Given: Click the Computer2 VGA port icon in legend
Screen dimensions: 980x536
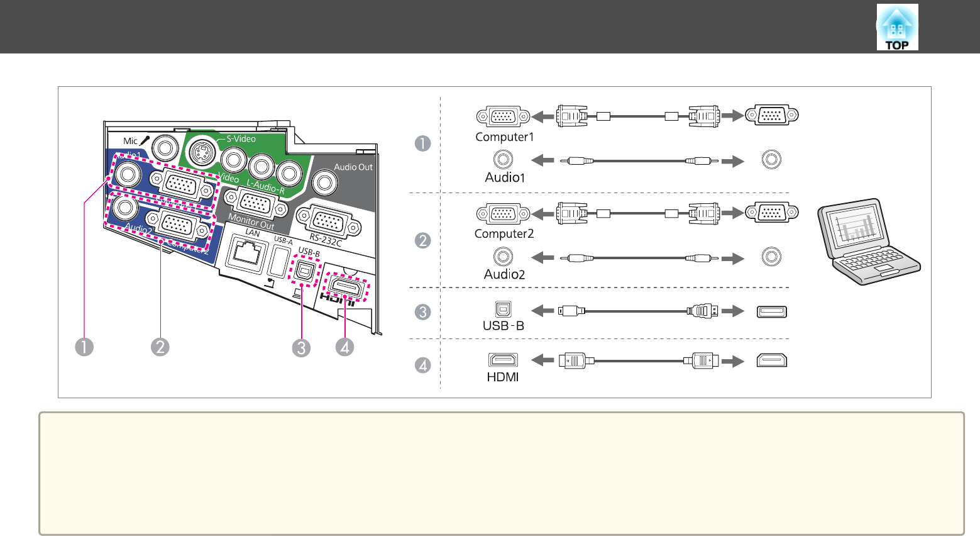Looking at the screenshot, I should (x=503, y=213).
